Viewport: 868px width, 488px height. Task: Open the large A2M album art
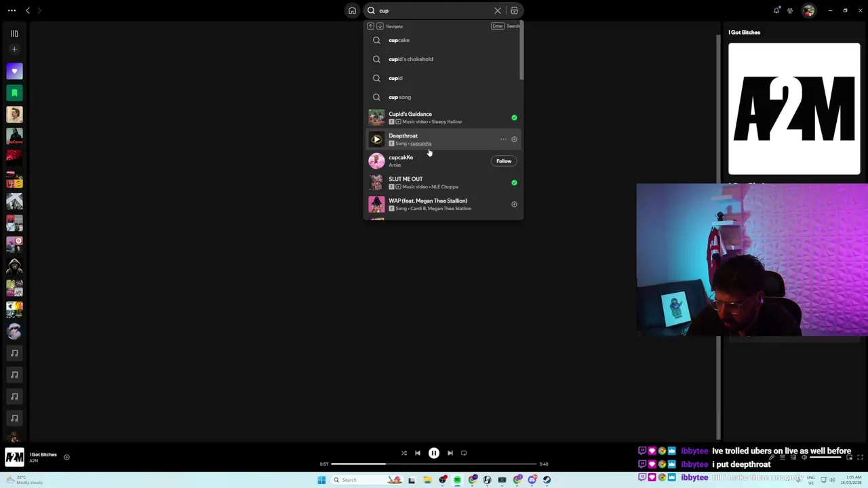tap(794, 109)
